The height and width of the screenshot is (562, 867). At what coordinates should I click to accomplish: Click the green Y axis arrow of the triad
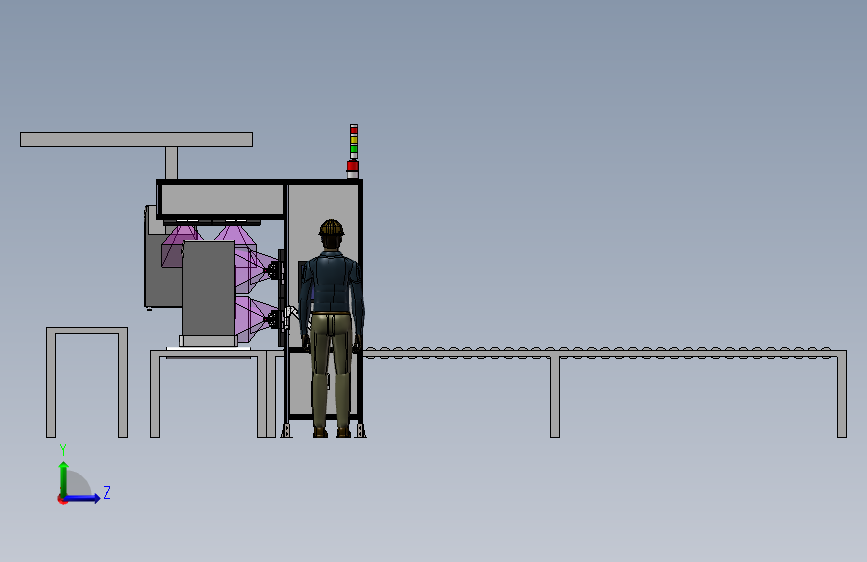[x=64, y=479]
